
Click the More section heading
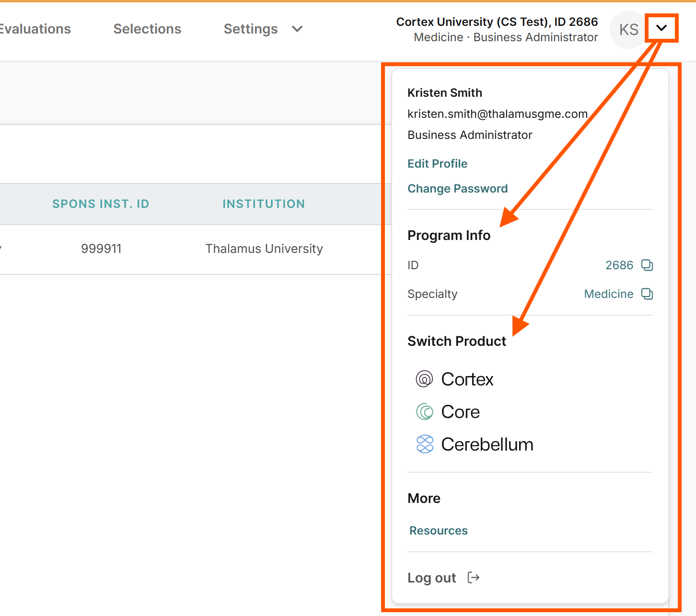424,498
